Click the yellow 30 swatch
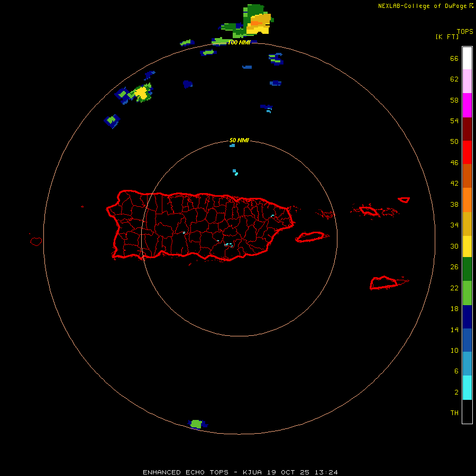 point(467,246)
